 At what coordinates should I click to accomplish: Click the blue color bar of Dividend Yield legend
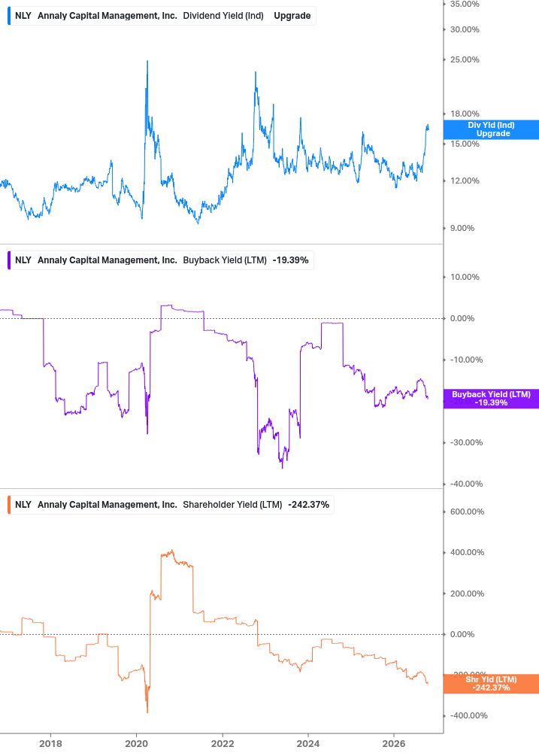click(x=9, y=16)
